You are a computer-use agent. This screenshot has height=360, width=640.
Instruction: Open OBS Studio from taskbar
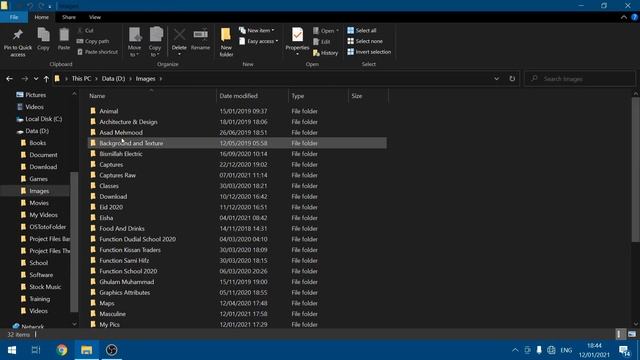pyautogui.click(x=111, y=350)
